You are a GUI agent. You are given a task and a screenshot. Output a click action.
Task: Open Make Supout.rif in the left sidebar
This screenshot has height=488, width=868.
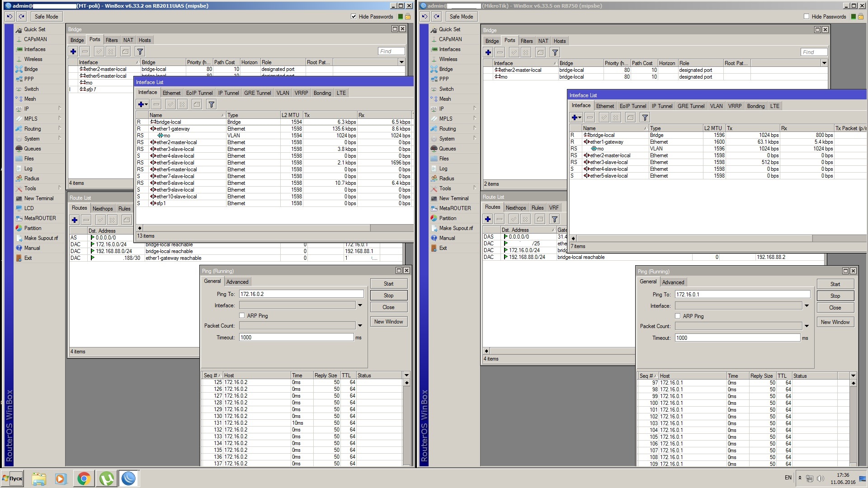41,238
